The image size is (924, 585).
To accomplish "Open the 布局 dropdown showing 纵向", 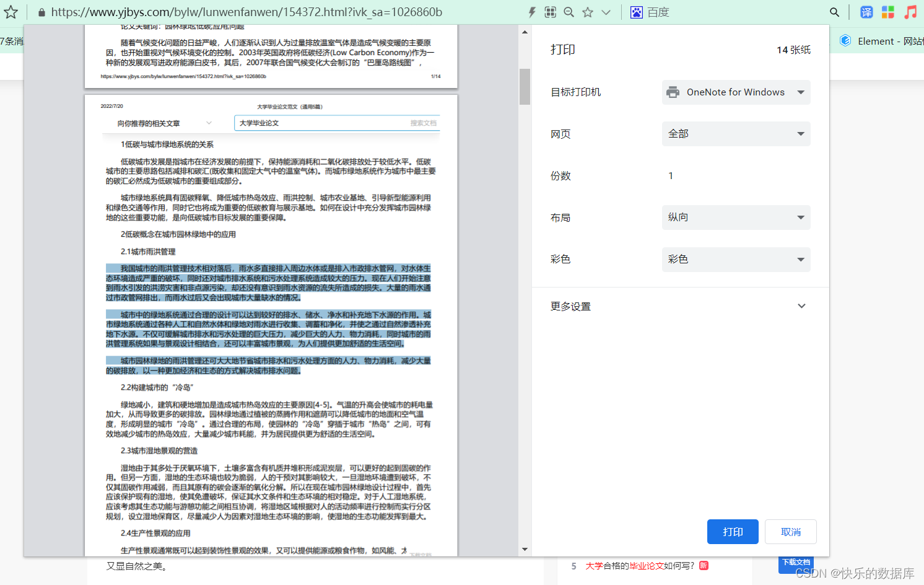I will pyautogui.click(x=736, y=218).
